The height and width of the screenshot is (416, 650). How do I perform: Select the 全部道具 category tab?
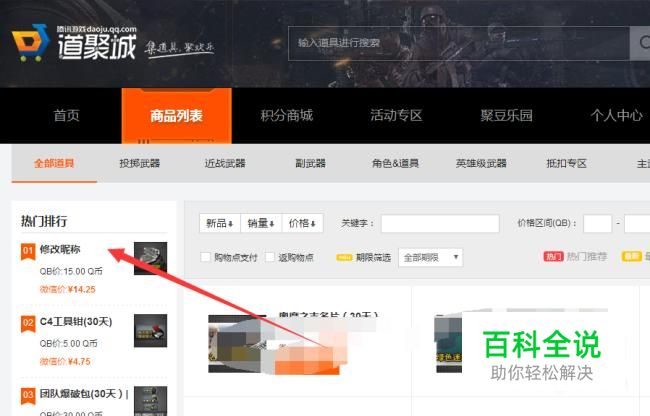tap(54, 163)
